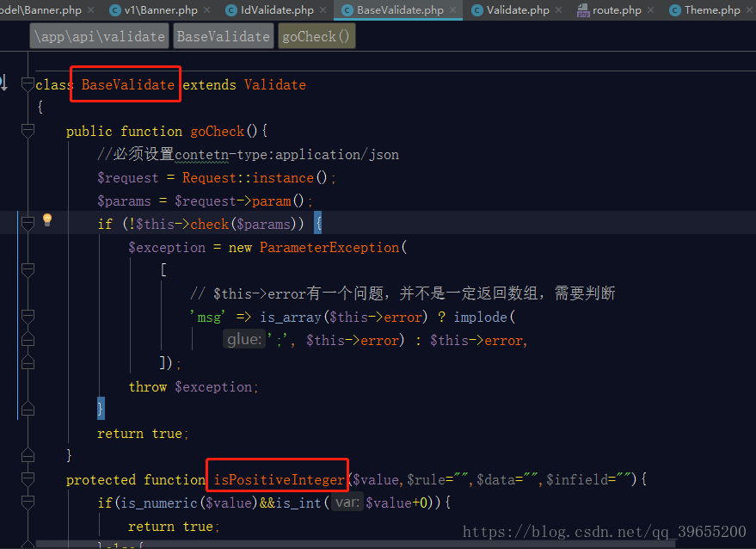Click the lightbulb intention icon in the gutter
The image size is (756, 549).
[46, 219]
